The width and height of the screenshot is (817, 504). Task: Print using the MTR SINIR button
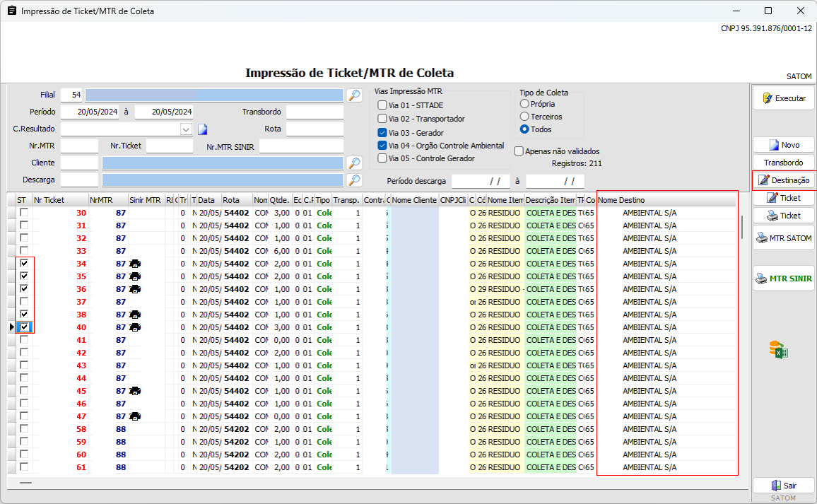click(x=783, y=279)
